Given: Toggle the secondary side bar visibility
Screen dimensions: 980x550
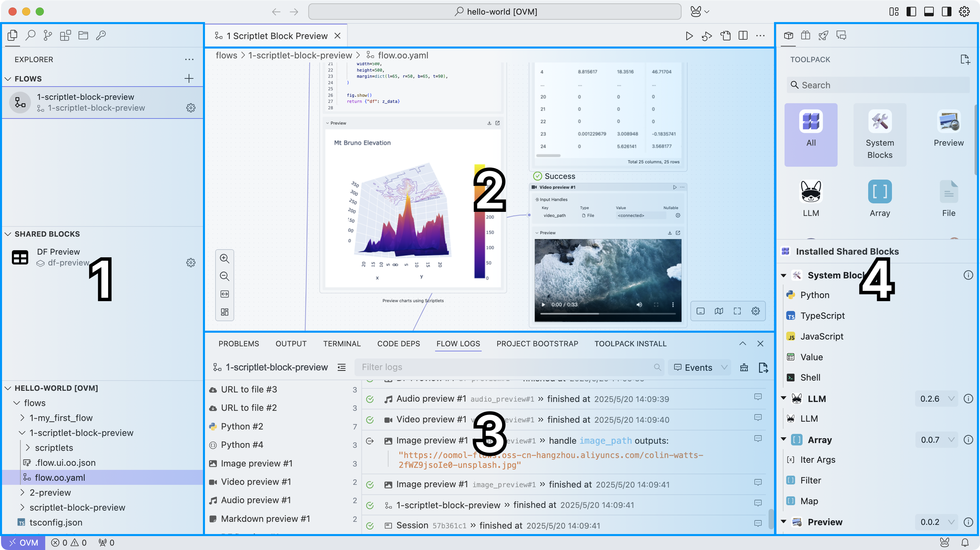Looking at the screenshot, I should (x=946, y=12).
